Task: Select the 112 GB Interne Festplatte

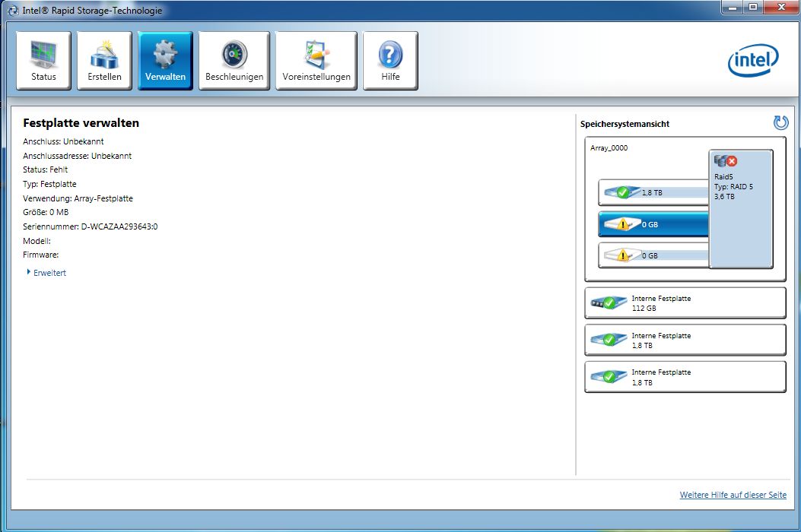Action: [x=685, y=303]
